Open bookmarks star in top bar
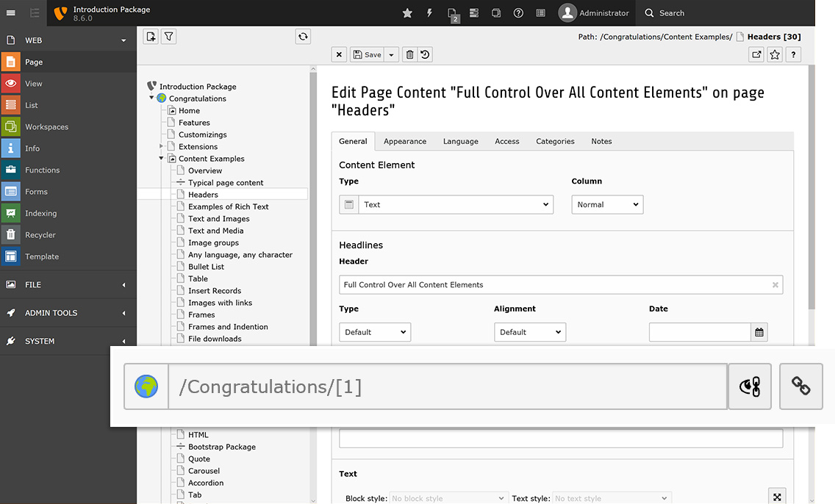 (407, 12)
